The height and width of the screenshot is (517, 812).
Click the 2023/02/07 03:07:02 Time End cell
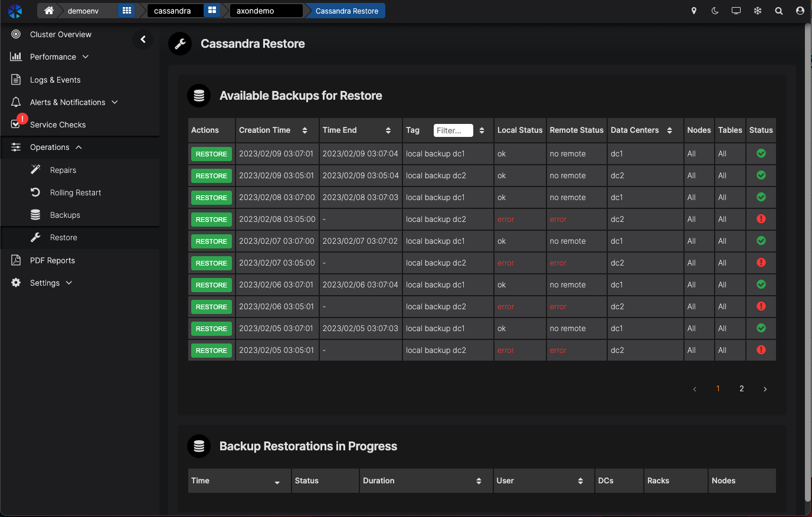pyautogui.click(x=360, y=241)
